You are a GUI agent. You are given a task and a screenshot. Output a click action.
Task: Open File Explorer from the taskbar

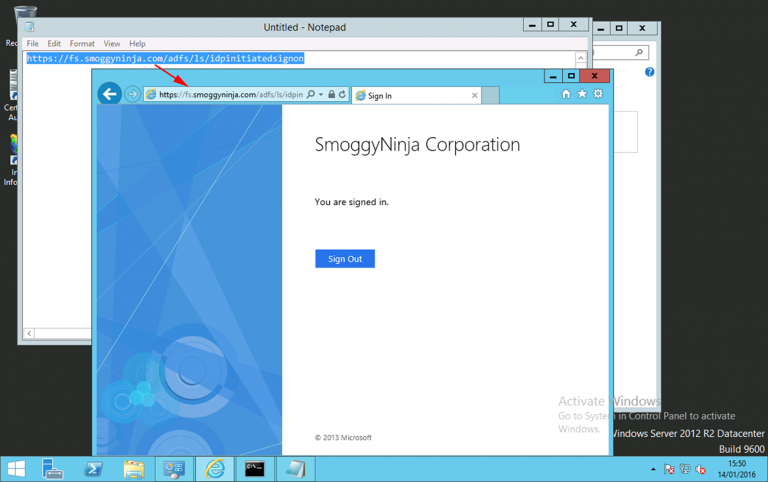click(x=133, y=469)
